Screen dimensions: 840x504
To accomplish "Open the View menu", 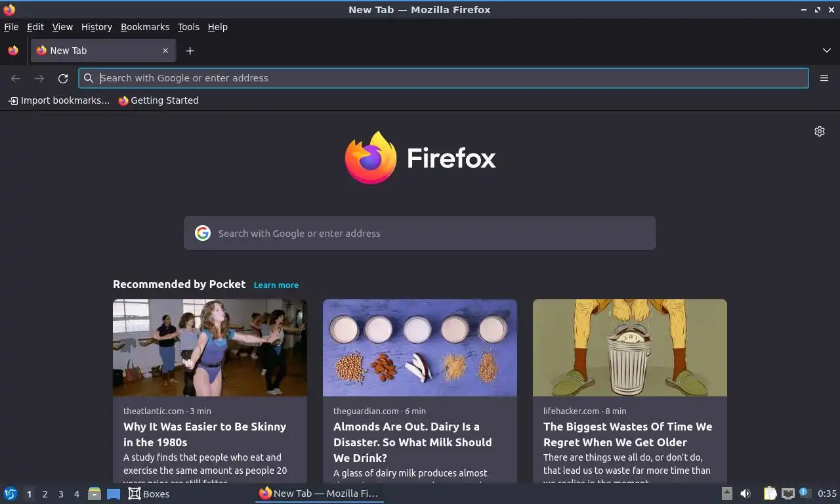I will (x=62, y=27).
